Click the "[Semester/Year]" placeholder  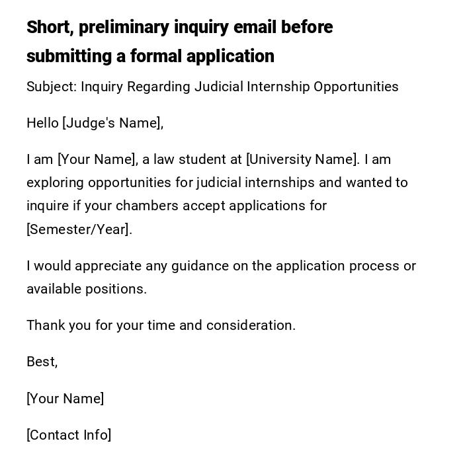pos(79,229)
